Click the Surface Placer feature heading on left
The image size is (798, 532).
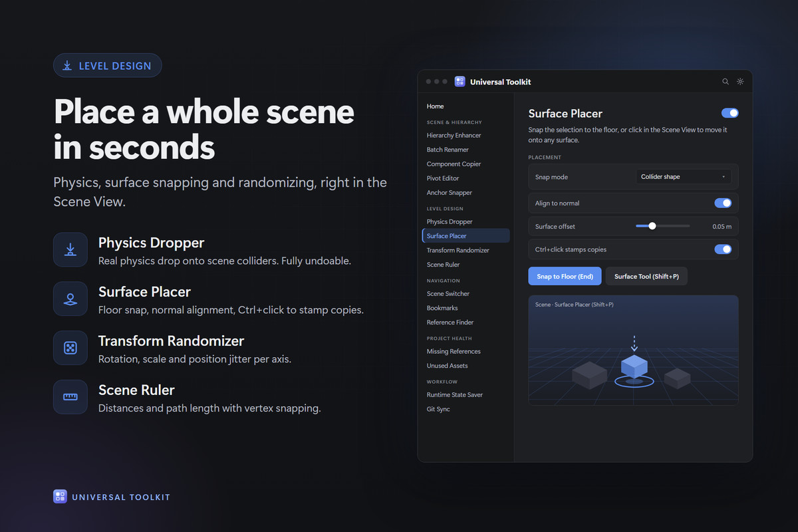144,292
